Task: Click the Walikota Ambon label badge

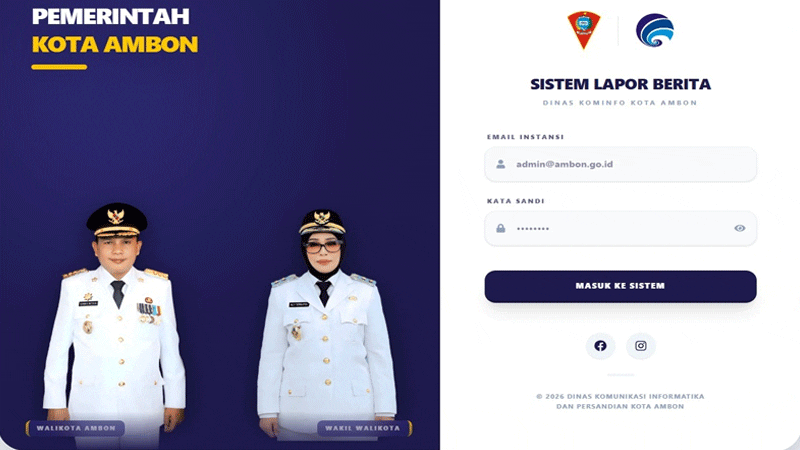Action: coord(76,428)
